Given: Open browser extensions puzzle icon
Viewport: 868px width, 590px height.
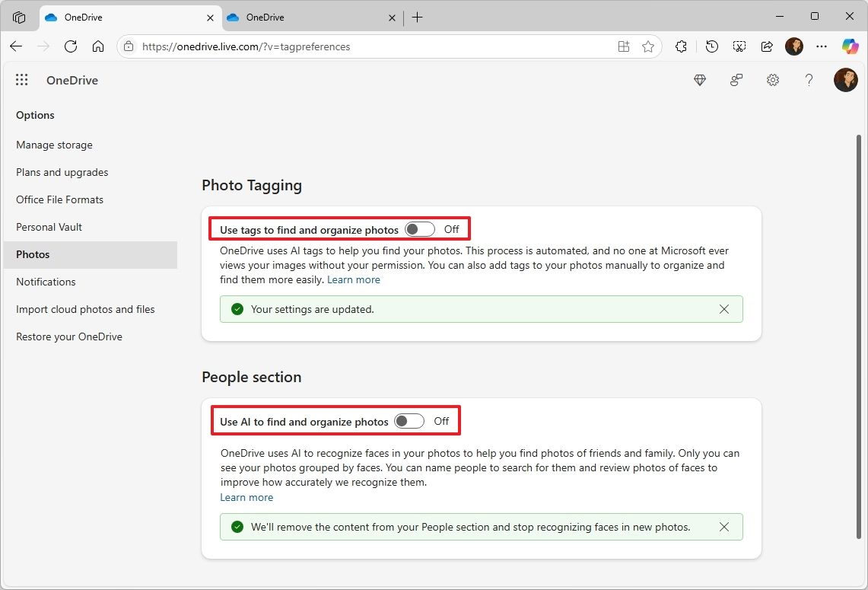Looking at the screenshot, I should tap(681, 46).
